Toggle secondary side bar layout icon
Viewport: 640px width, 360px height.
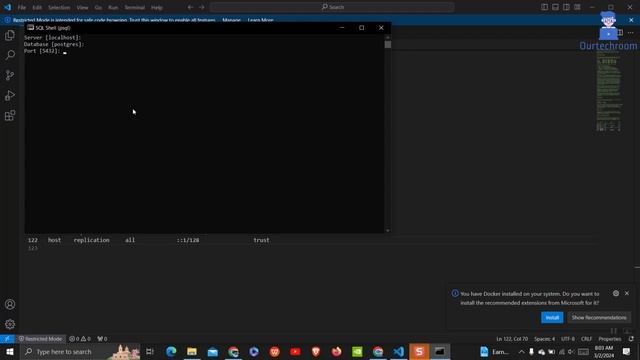tap(567, 7)
